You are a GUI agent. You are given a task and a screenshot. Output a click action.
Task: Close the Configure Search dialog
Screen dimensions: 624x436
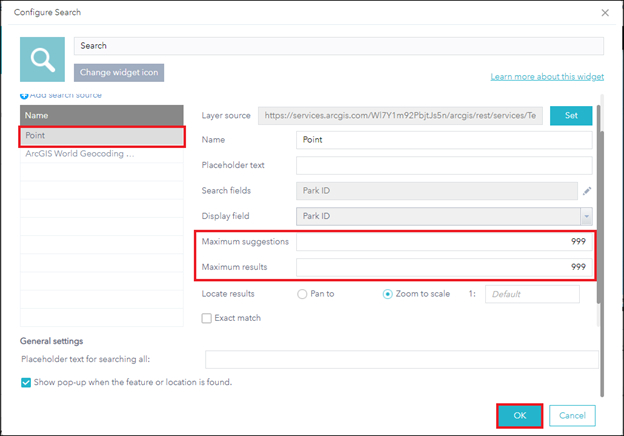605,13
